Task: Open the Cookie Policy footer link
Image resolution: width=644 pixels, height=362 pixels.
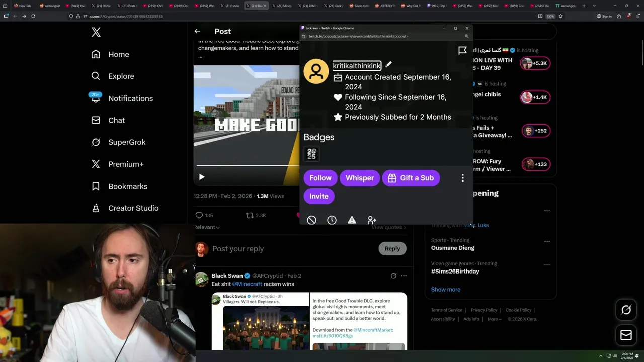Action: coord(518,310)
